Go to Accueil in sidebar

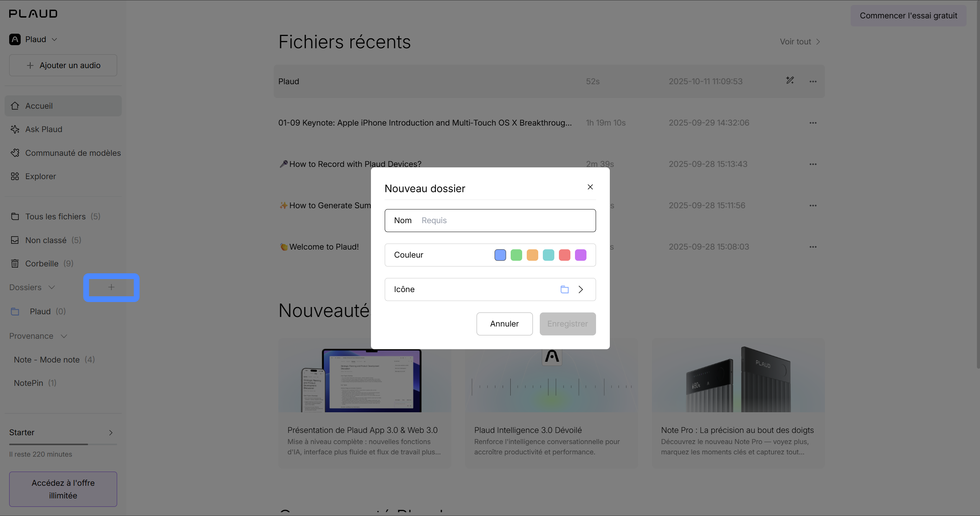[63, 106]
